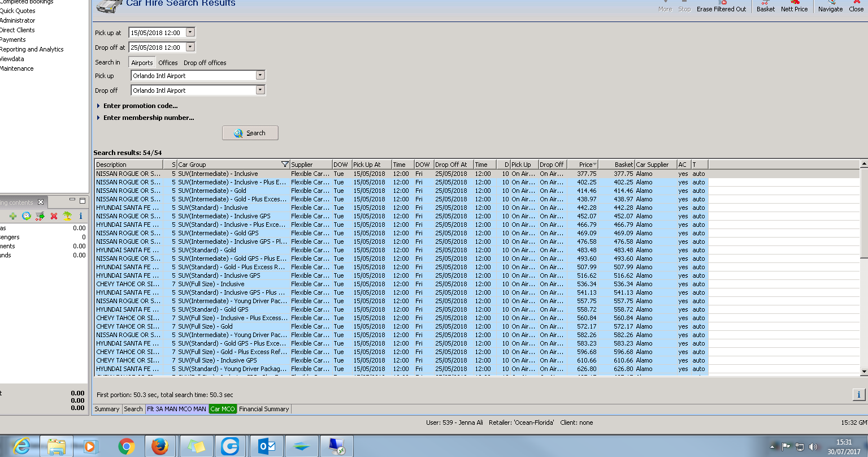868x457 pixels.
Task: Close the booking contents tab
Action: tap(41, 202)
